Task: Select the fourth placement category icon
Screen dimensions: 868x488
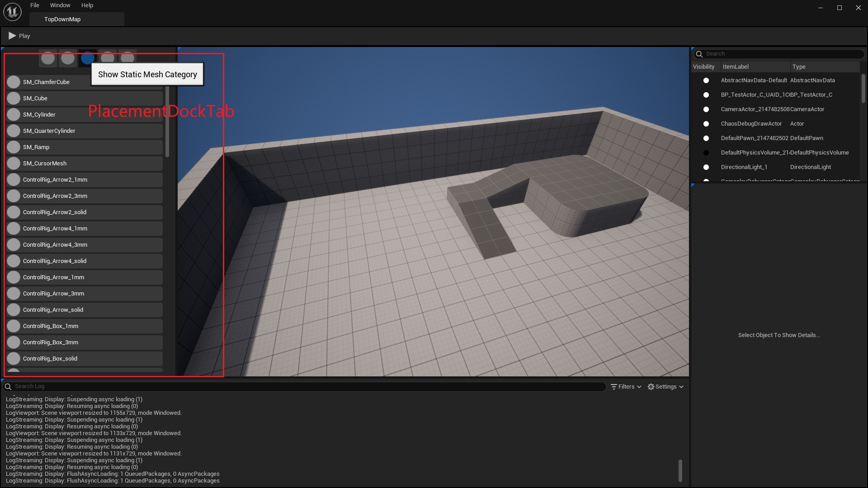Action: [108, 58]
